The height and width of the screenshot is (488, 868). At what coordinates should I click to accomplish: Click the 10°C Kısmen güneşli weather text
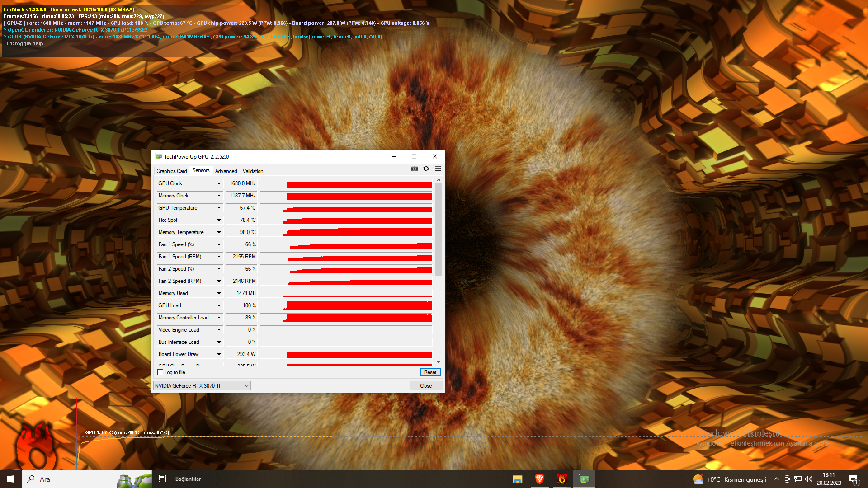pyautogui.click(x=736, y=479)
